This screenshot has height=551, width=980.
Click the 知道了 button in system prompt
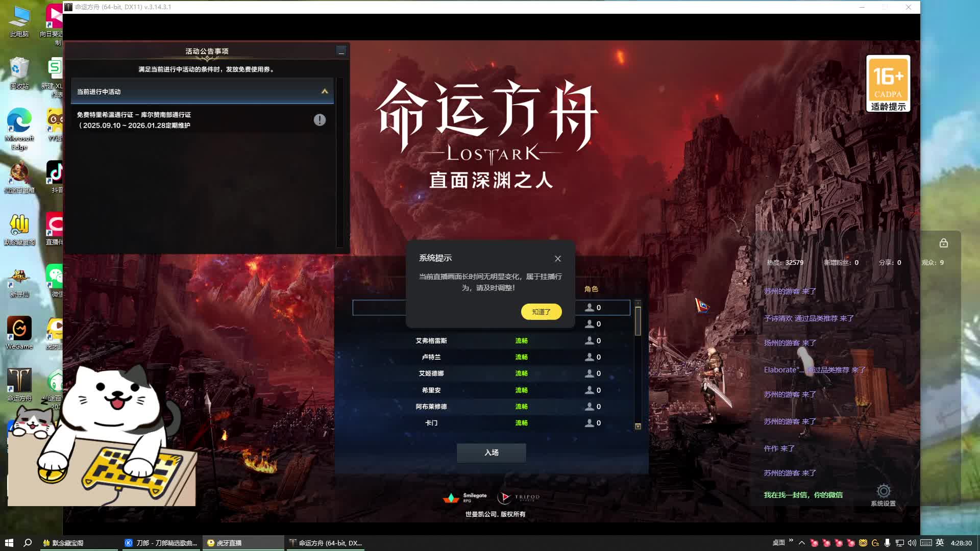pos(541,312)
